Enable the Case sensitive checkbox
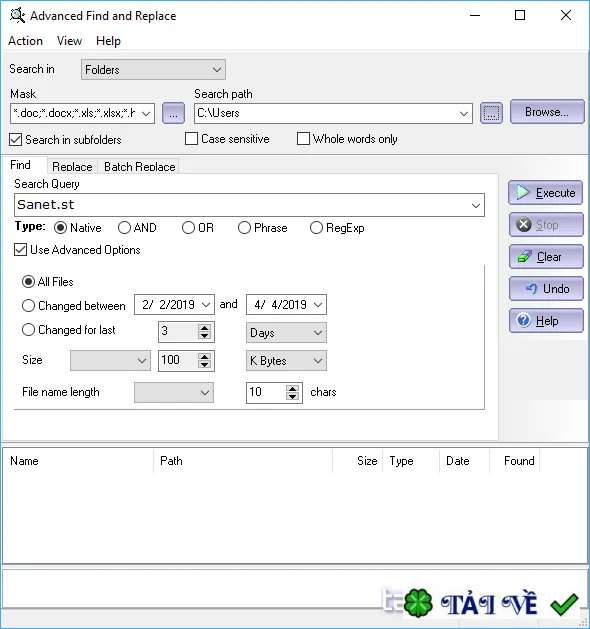 click(x=191, y=139)
